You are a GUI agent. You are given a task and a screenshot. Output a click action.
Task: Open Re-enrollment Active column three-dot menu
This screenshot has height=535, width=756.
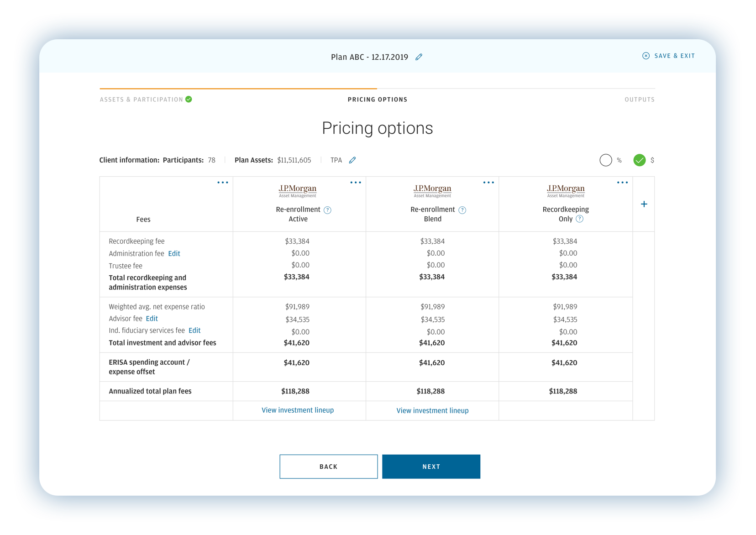356,183
